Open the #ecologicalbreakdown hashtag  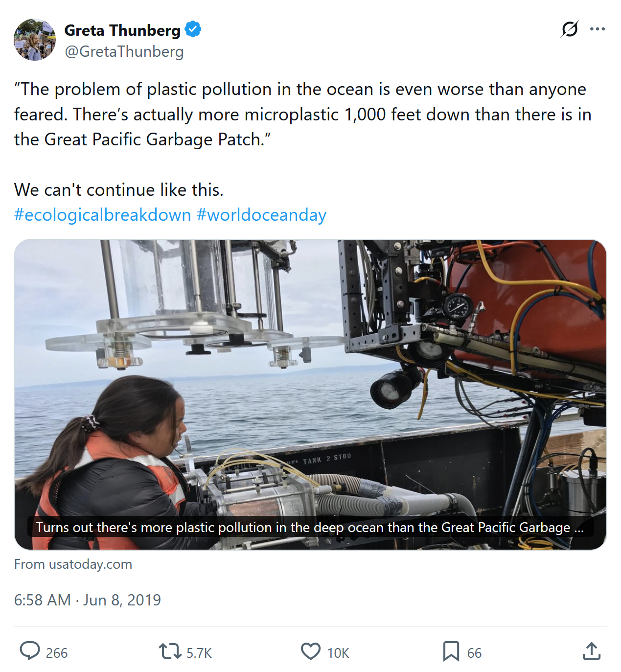point(103,215)
